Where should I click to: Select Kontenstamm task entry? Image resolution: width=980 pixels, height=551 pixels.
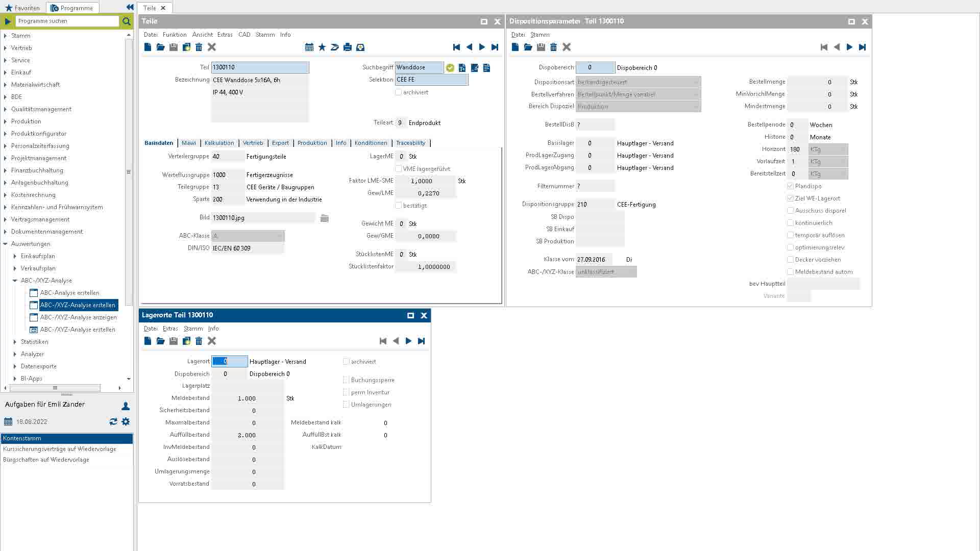coord(66,438)
